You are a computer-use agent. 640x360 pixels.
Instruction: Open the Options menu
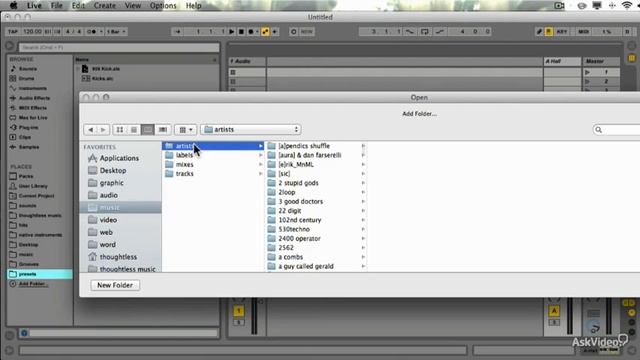pos(163,5)
